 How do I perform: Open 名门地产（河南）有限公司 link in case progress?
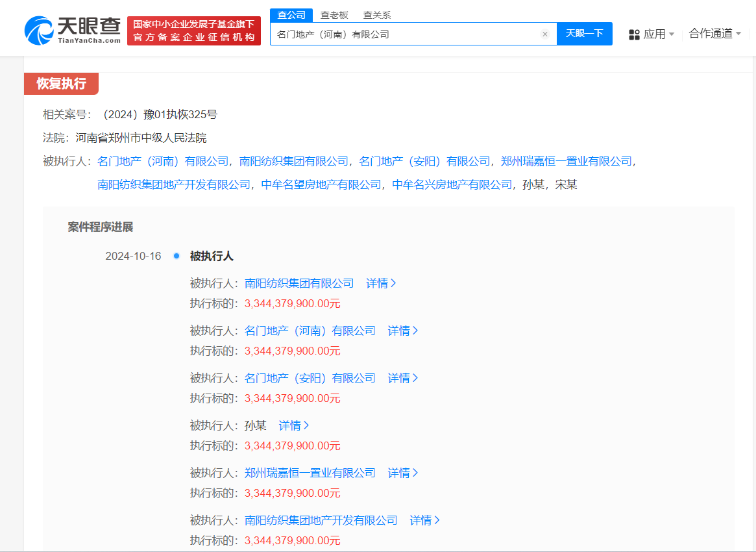pyautogui.click(x=310, y=331)
